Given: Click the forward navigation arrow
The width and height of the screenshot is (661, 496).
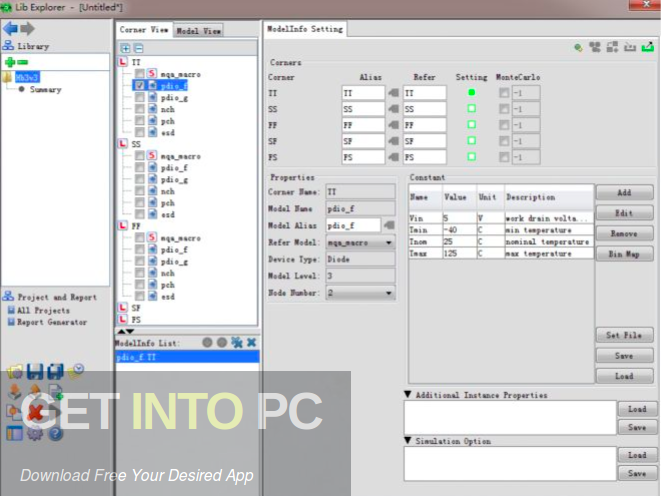Looking at the screenshot, I should click(27, 28).
